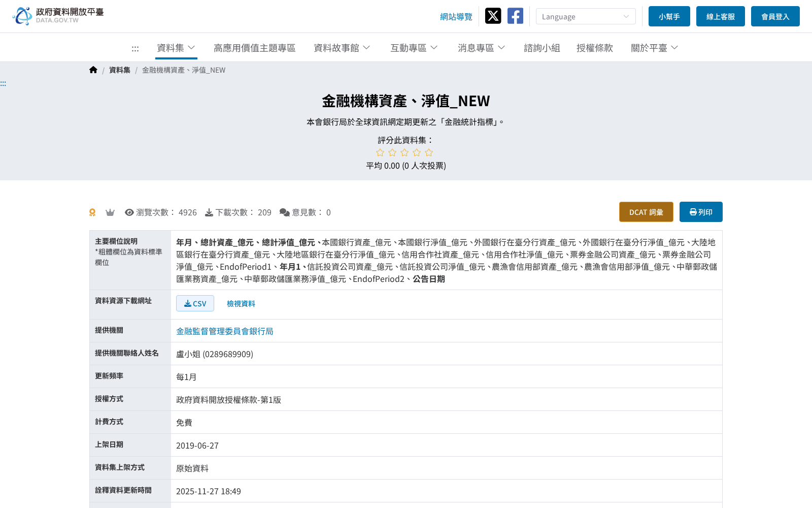Expand the 資料故事館 menu

pos(342,48)
